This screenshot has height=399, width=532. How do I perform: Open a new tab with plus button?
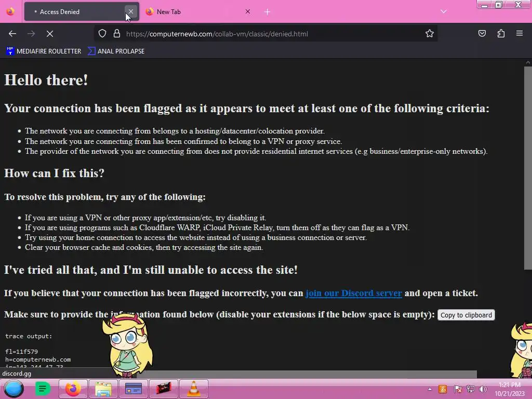click(x=267, y=12)
